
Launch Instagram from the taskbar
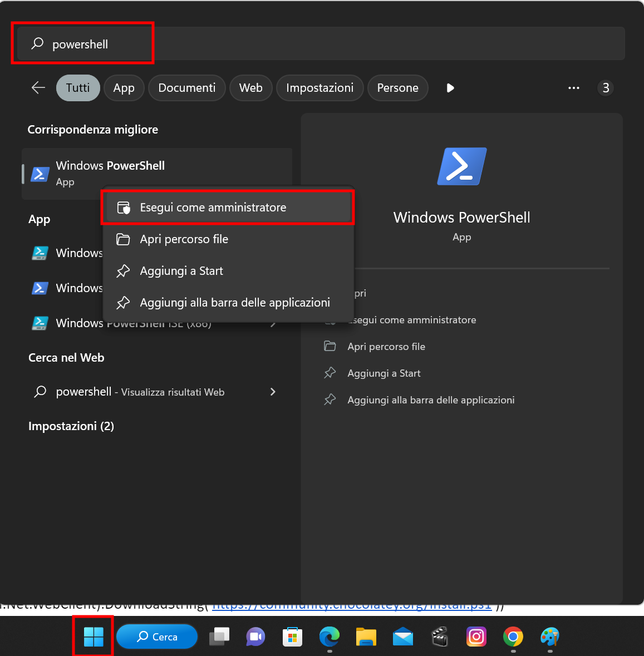pos(476,637)
